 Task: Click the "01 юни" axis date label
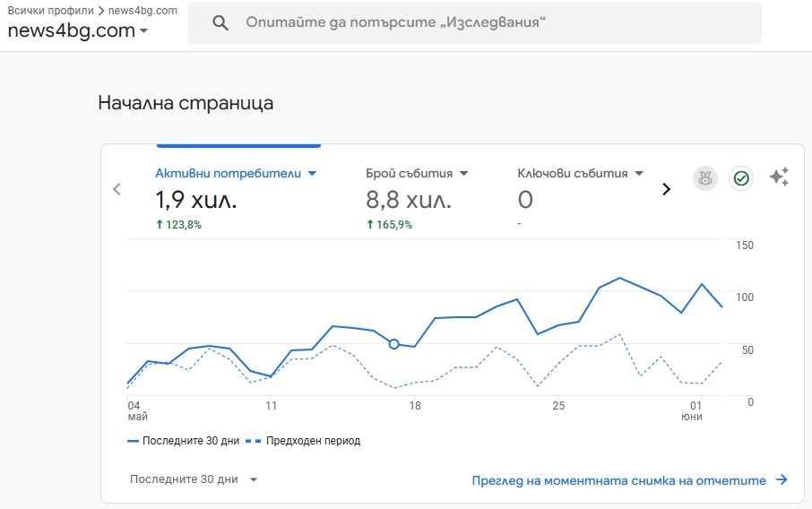pos(692,411)
